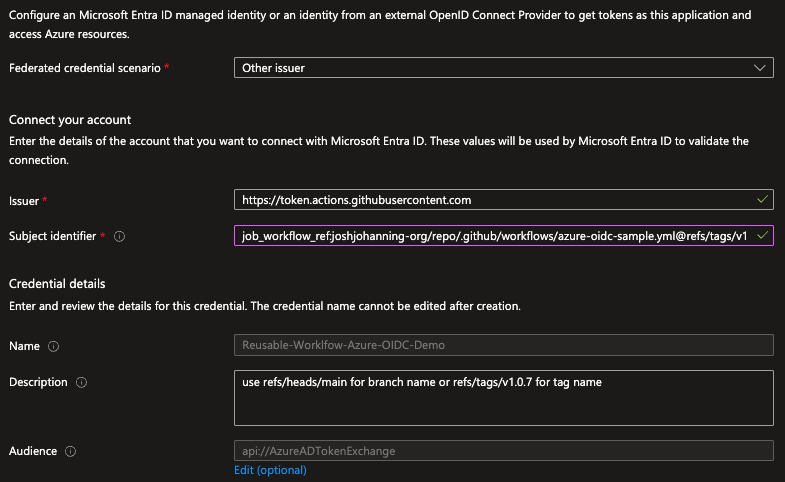Click inside the Description text area
This screenshot has height=482, width=785.
point(503,396)
